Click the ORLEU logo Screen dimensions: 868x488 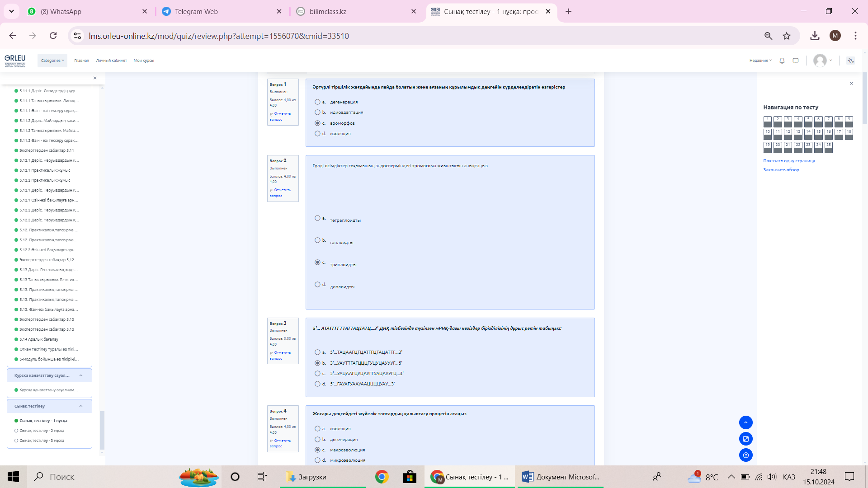(15, 60)
